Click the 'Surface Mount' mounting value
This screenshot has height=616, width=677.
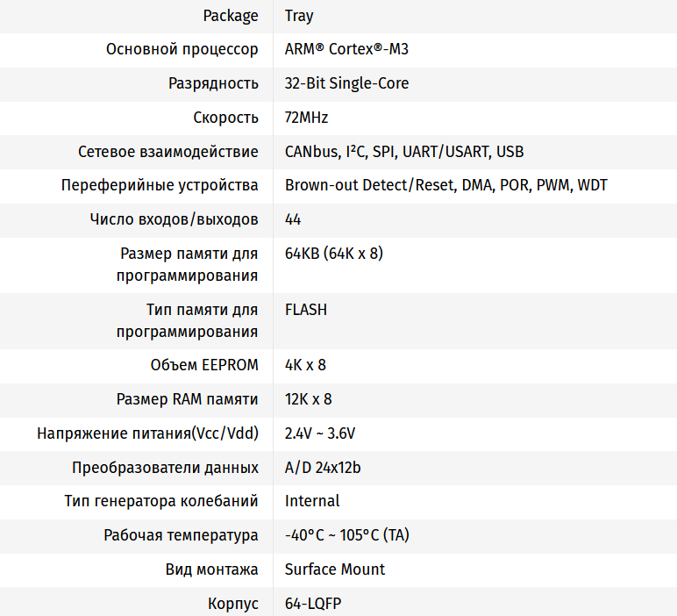pyautogui.click(x=335, y=569)
